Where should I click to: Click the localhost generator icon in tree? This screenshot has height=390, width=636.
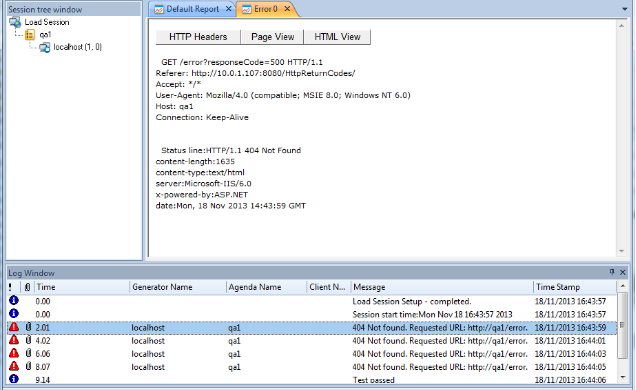pos(45,48)
